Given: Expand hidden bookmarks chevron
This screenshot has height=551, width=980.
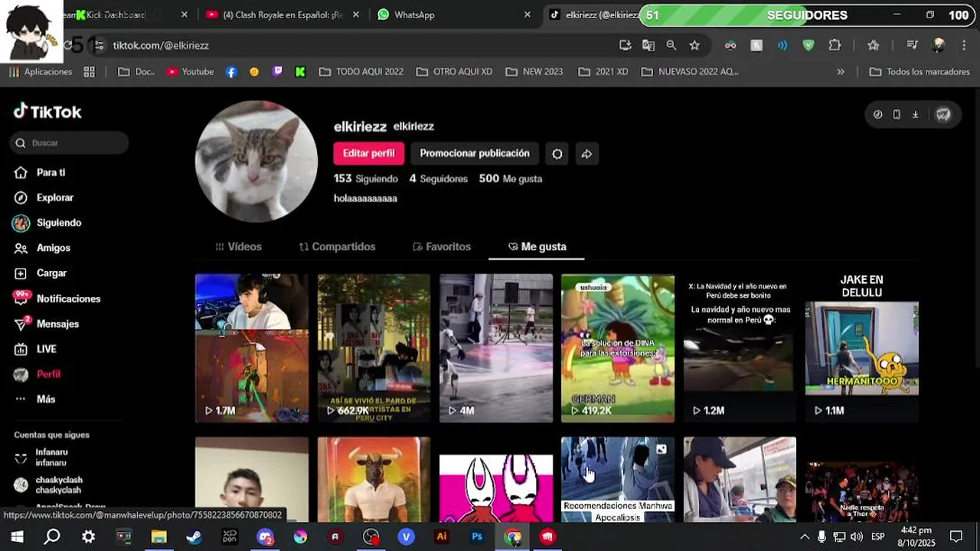Looking at the screenshot, I should (x=841, y=72).
